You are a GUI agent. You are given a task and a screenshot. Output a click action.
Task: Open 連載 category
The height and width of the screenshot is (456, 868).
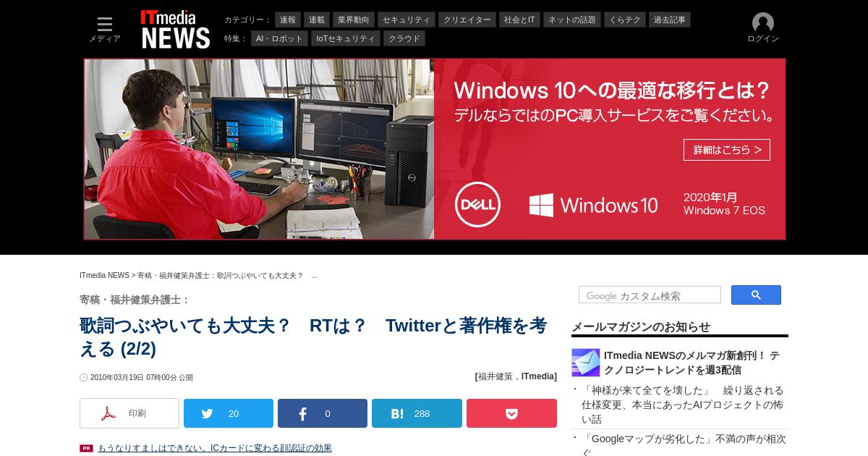point(317,20)
